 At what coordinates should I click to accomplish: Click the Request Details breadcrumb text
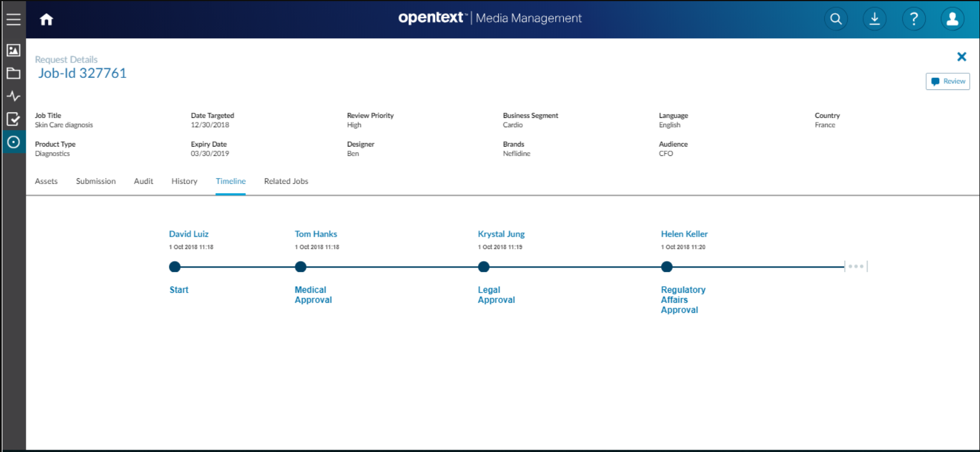pos(66,60)
